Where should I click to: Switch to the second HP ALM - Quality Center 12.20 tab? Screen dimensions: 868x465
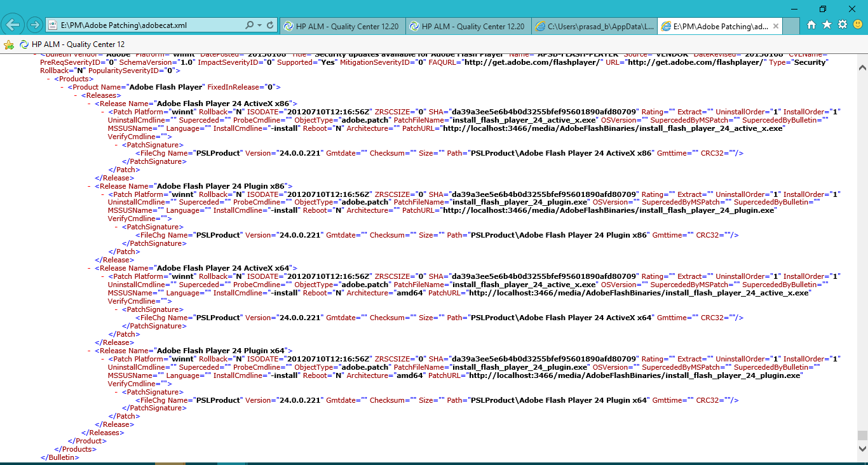(x=467, y=26)
